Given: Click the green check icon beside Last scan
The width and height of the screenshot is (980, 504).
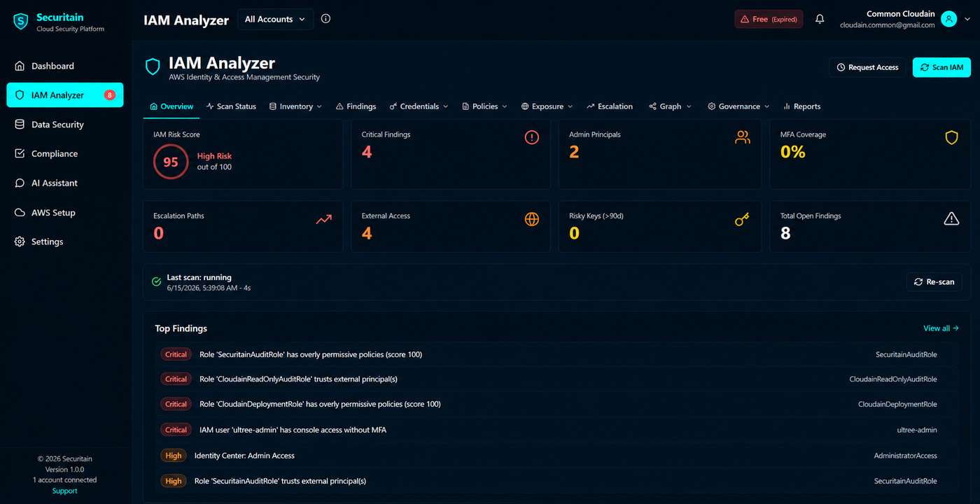Looking at the screenshot, I should pos(157,282).
